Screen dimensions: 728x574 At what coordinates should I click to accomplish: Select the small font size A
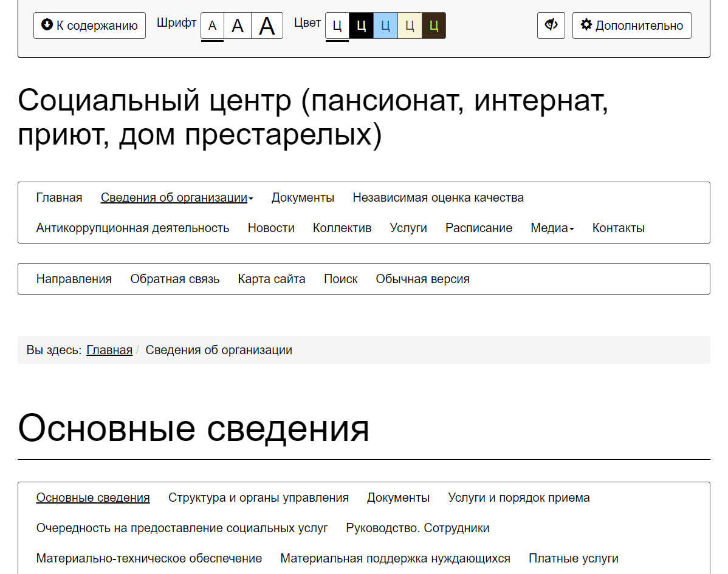pyautogui.click(x=212, y=26)
